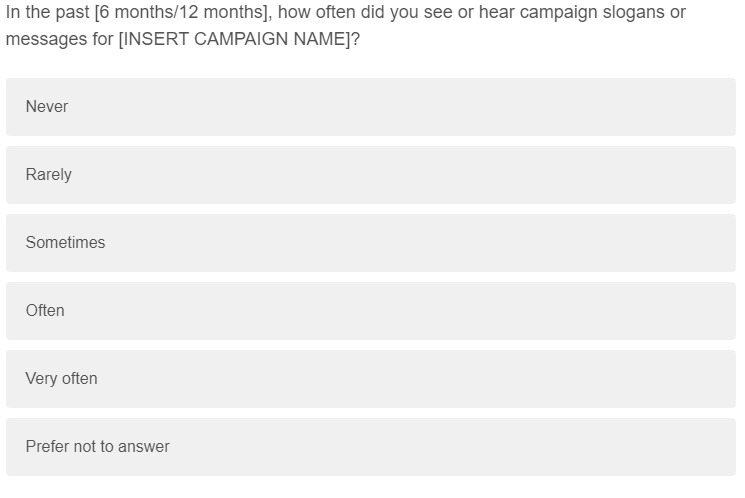Click the right end of Sometimes row
Viewport: 745px width, 498px height.
(x=715, y=243)
